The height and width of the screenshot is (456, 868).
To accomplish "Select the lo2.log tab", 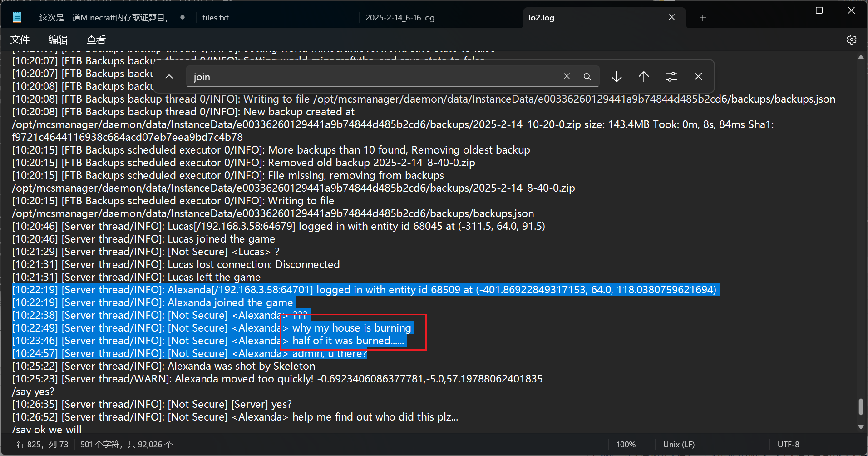I will tap(541, 18).
